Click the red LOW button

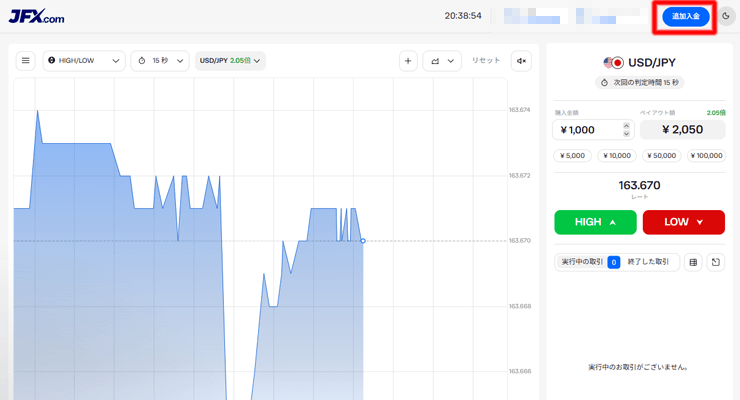pyautogui.click(x=683, y=222)
